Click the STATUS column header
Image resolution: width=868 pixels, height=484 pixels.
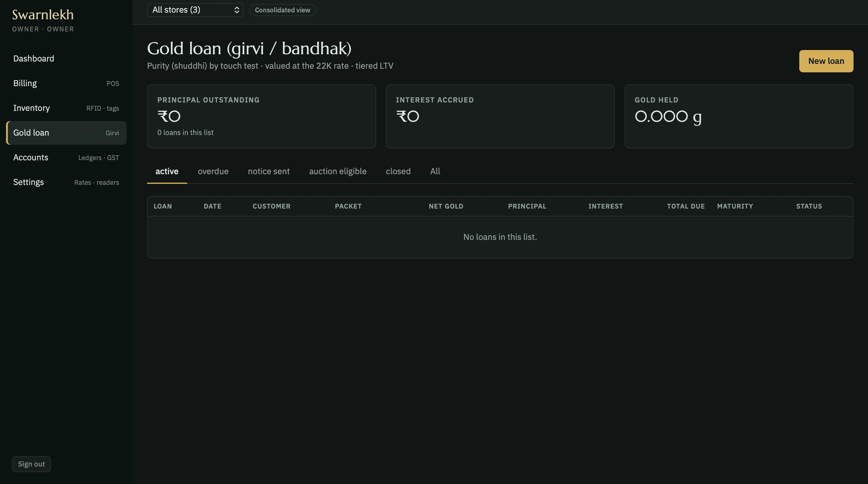(809, 206)
